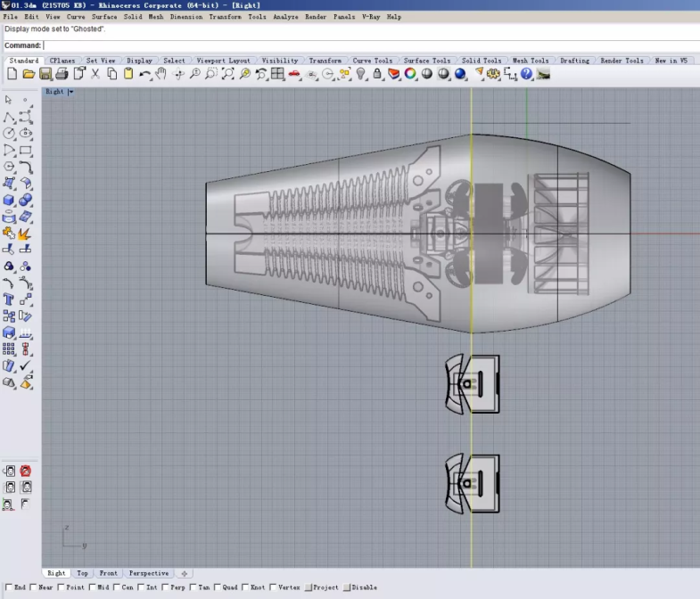This screenshot has height=599, width=700.
Task: Select the Pan view hand tool
Action: pos(161,74)
